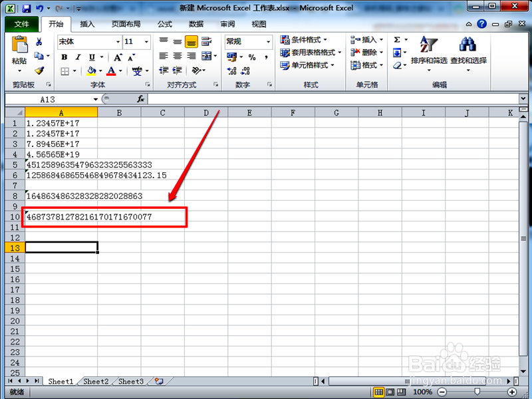Viewport: 532px width, 399px height.
Task: Switch to the Formulas tab
Action: pyautogui.click(x=165, y=24)
